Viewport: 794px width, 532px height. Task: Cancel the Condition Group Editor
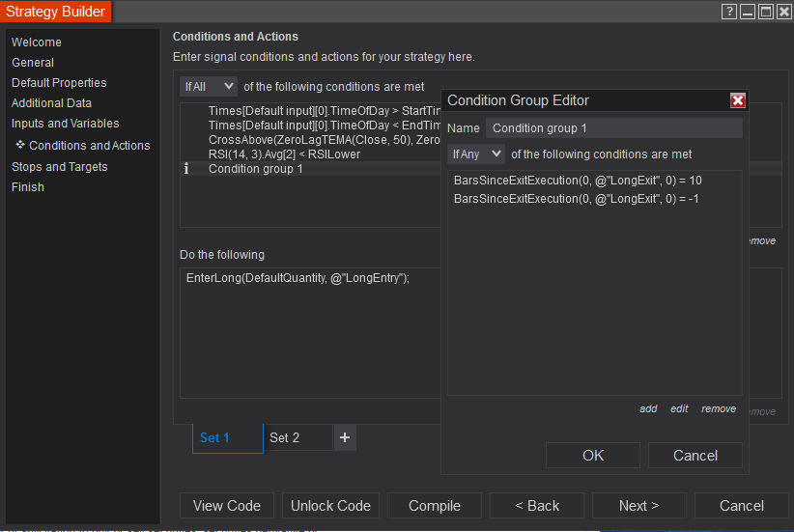click(695, 456)
